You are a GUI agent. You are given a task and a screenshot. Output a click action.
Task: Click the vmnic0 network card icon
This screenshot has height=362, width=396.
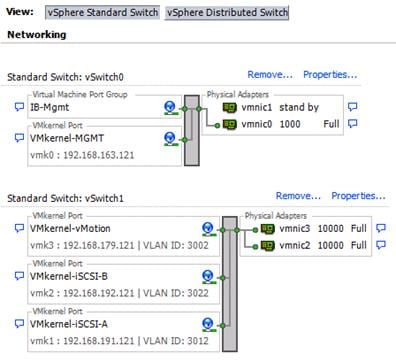click(230, 124)
